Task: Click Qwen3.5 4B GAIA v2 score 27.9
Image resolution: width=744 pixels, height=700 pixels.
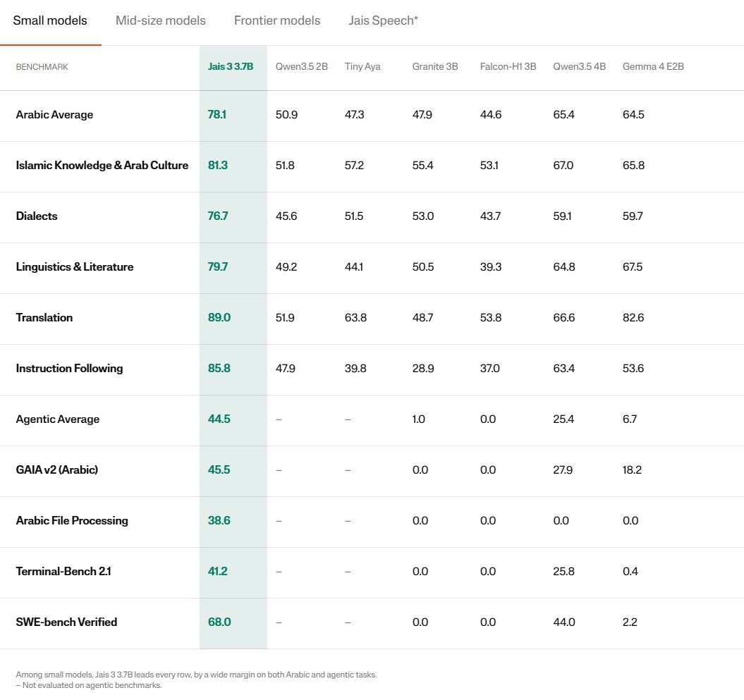Action: coord(563,469)
